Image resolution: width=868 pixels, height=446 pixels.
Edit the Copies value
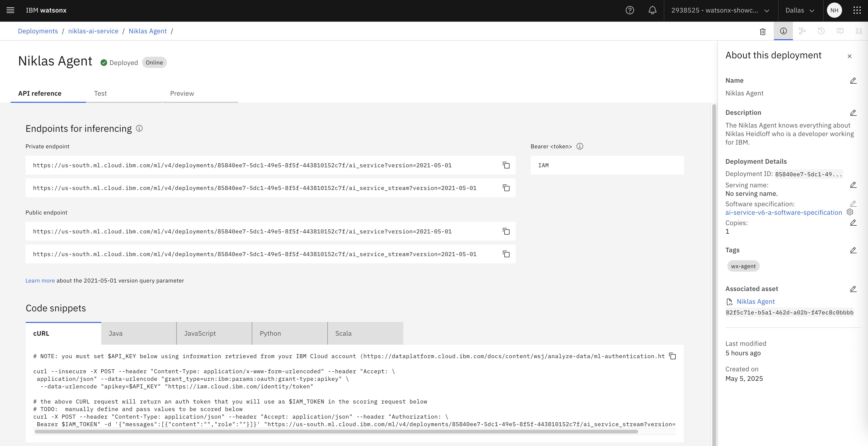pos(853,223)
